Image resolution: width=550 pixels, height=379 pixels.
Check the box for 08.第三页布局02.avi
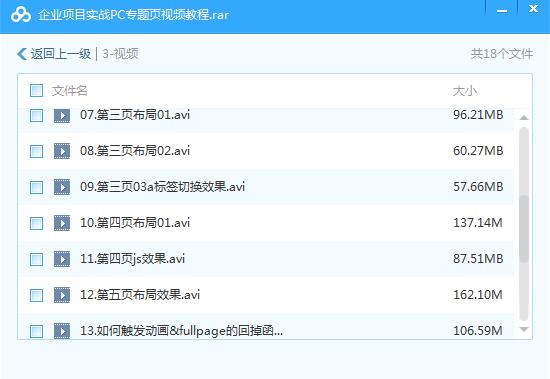[x=36, y=152]
